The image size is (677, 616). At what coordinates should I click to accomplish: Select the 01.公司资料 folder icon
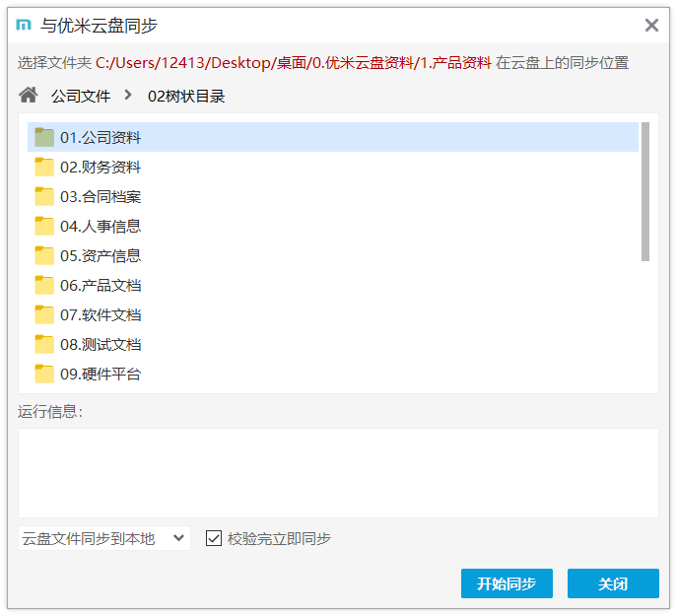click(44, 137)
